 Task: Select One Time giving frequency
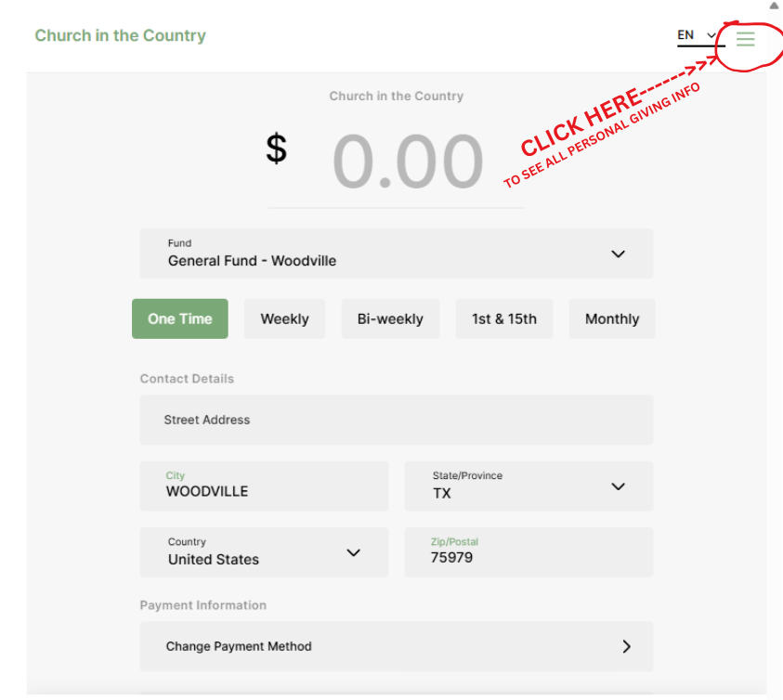click(x=179, y=318)
